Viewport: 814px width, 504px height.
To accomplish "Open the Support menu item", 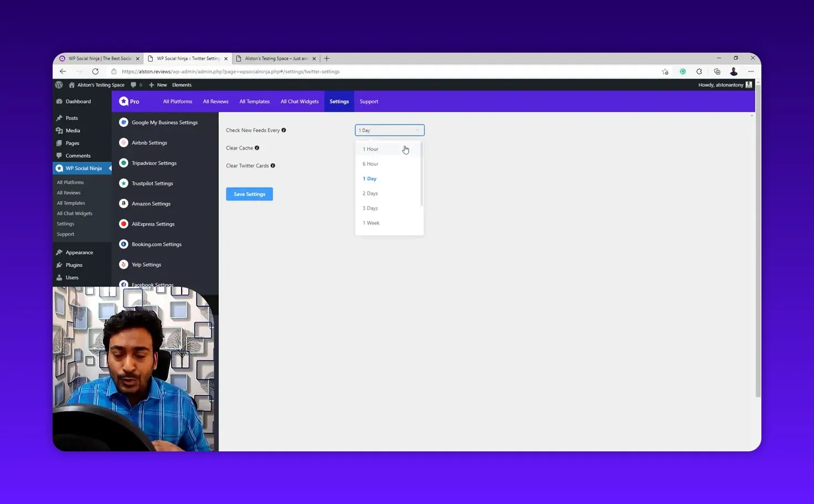I will (x=369, y=101).
